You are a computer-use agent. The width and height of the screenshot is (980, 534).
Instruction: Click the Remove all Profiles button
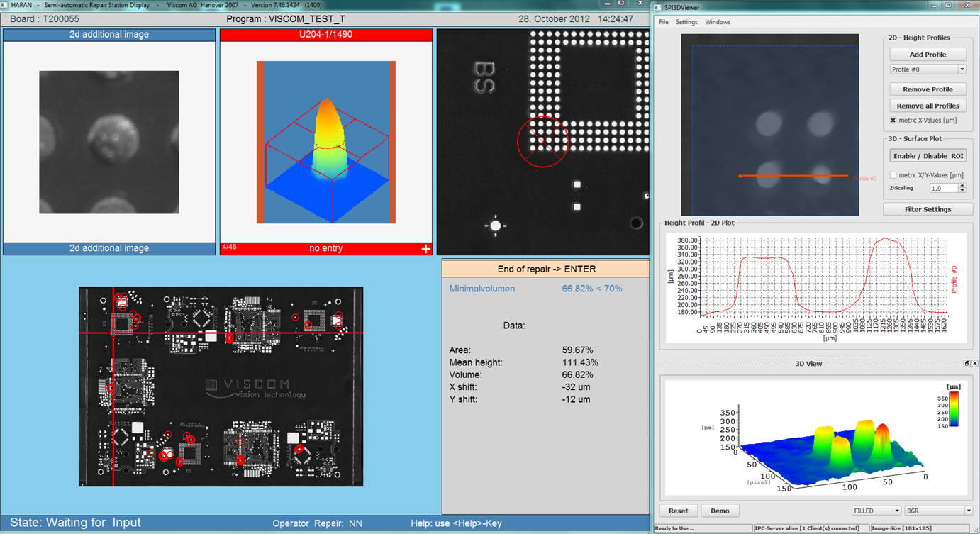point(928,105)
